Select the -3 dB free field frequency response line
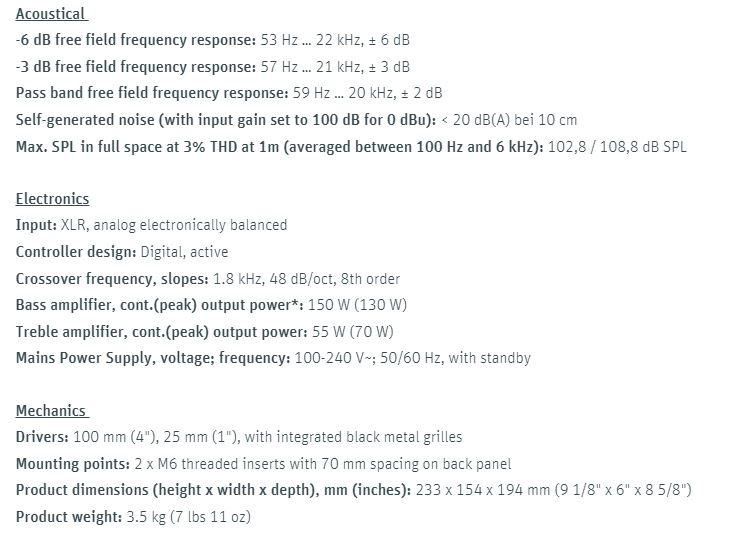This screenshot has width=738, height=543. [213, 67]
